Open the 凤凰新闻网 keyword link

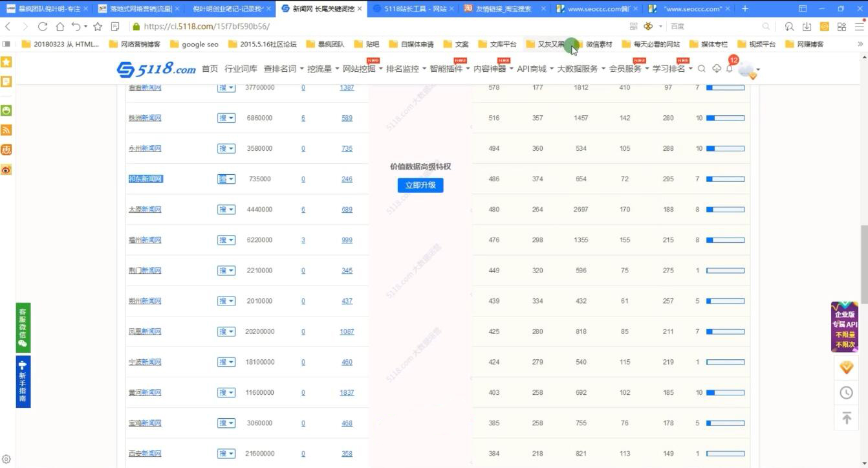(x=145, y=331)
